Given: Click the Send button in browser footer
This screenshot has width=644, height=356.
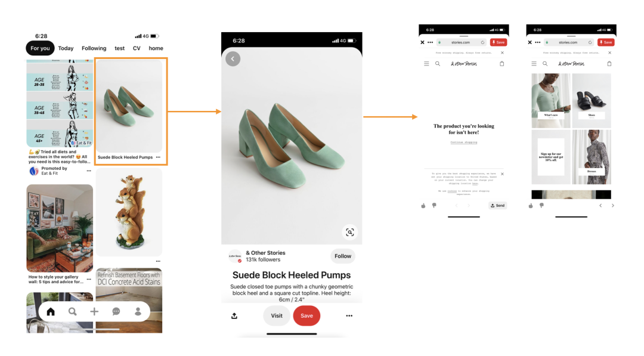Looking at the screenshot, I should [497, 205].
